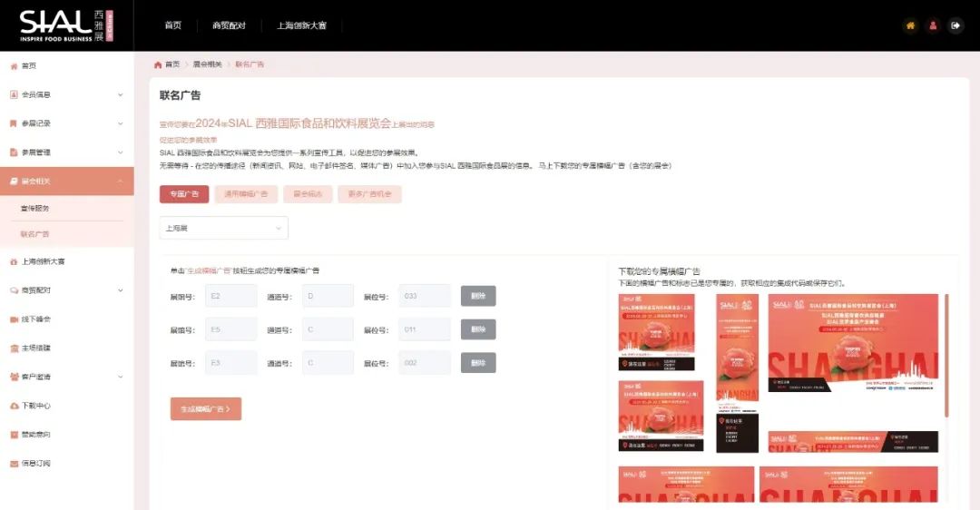Click the 展位号 field containing 011

(425, 329)
